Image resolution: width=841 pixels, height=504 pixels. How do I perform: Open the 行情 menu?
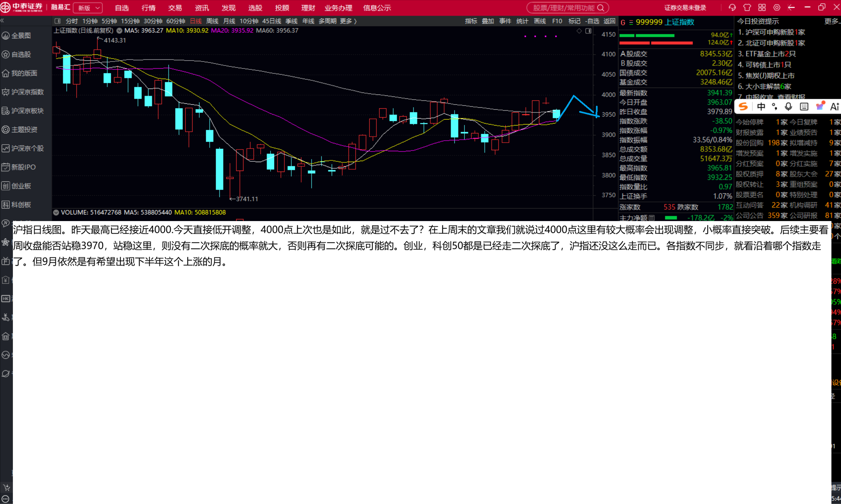point(148,8)
